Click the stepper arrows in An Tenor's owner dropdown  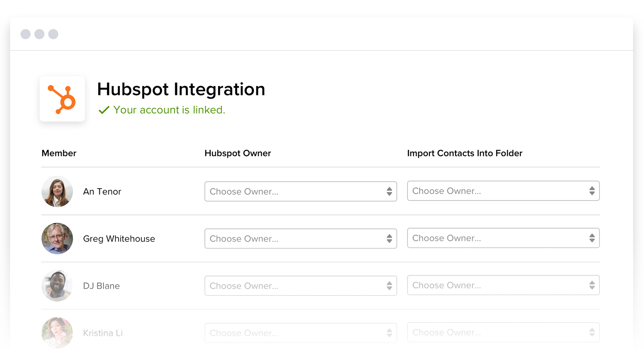point(389,191)
